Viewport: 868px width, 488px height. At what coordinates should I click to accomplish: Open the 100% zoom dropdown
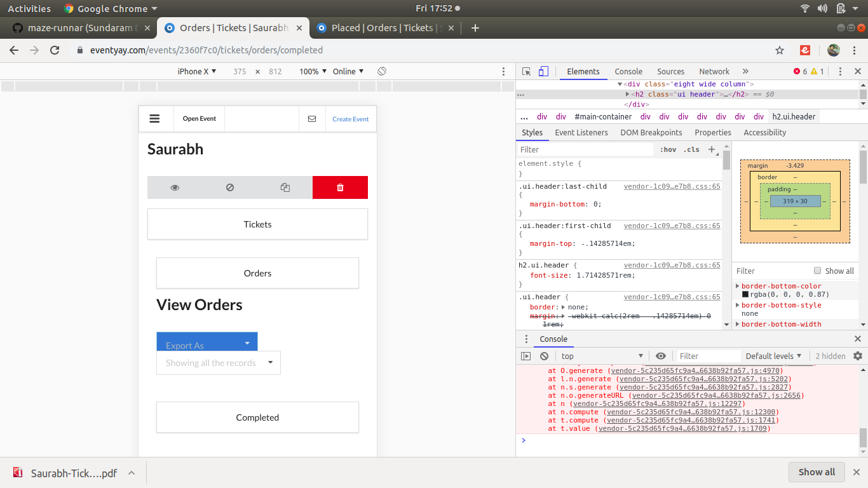(313, 72)
